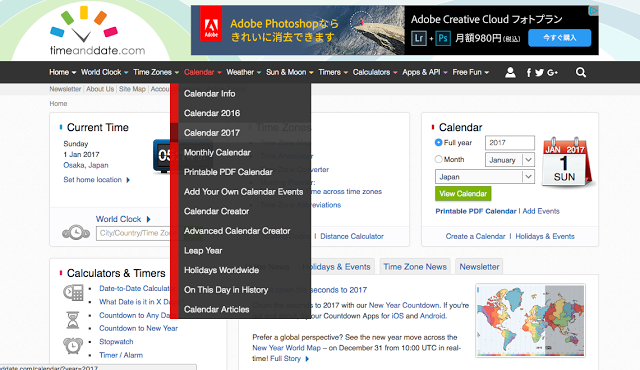
Task: Expand the Apps & API menu
Action: [x=424, y=72]
